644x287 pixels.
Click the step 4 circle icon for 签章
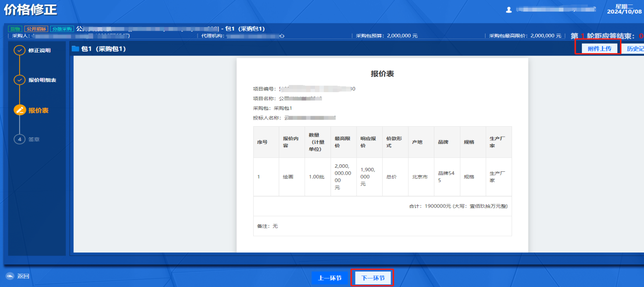point(20,139)
